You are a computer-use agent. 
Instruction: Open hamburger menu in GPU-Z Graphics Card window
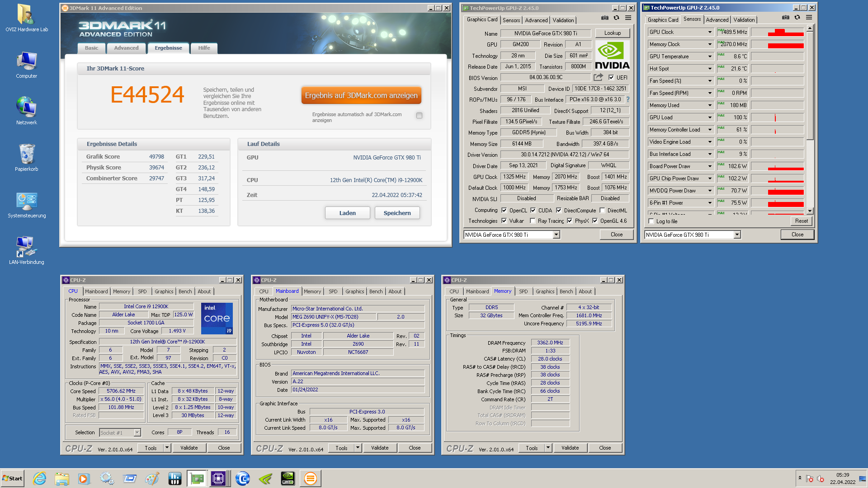point(628,18)
